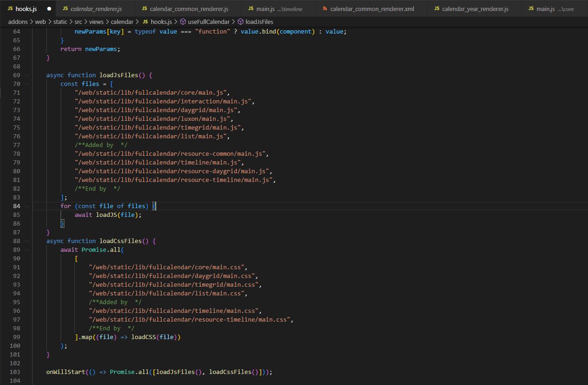Viewport: 588px width, 385px height.
Task: Collapse the files array fold at line 70
Action: pyautogui.click(x=26, y=84)
